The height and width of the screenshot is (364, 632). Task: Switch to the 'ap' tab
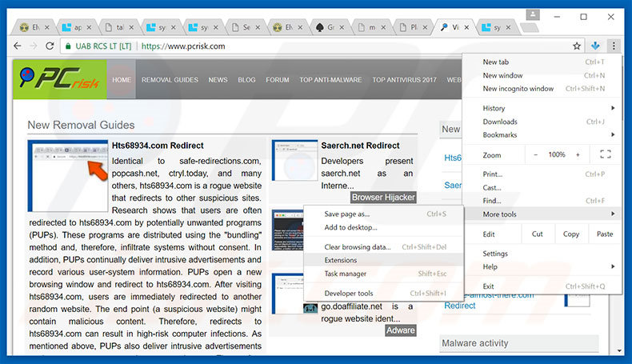tap(76, 27)
